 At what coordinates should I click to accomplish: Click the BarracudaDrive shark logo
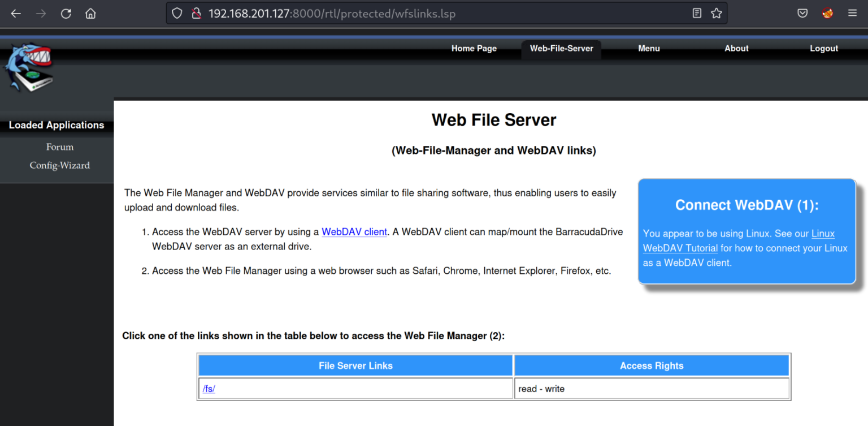click(x=29, y=67)
